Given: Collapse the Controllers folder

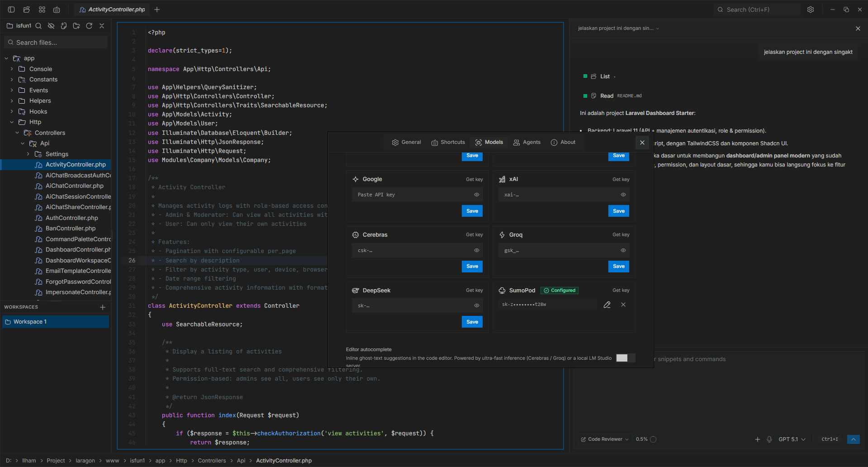Looking at the screenshot, I should (18, 133).
